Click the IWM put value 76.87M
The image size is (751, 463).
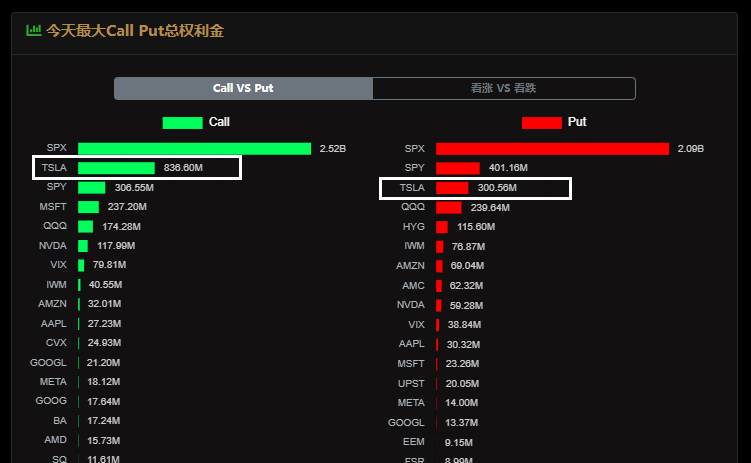tap(468, 247)
